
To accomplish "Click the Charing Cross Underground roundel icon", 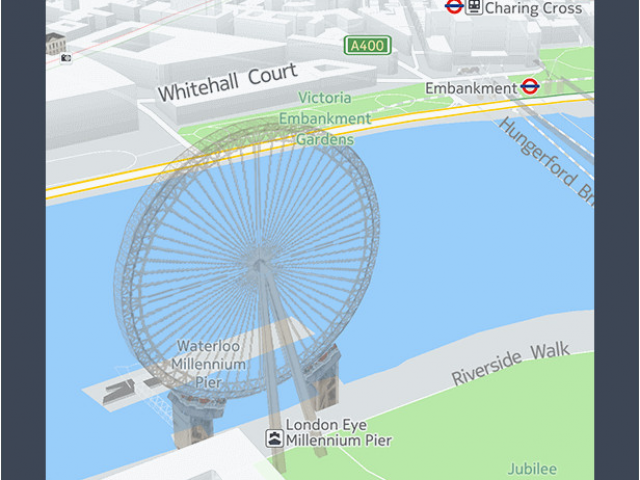I will 454,7.
